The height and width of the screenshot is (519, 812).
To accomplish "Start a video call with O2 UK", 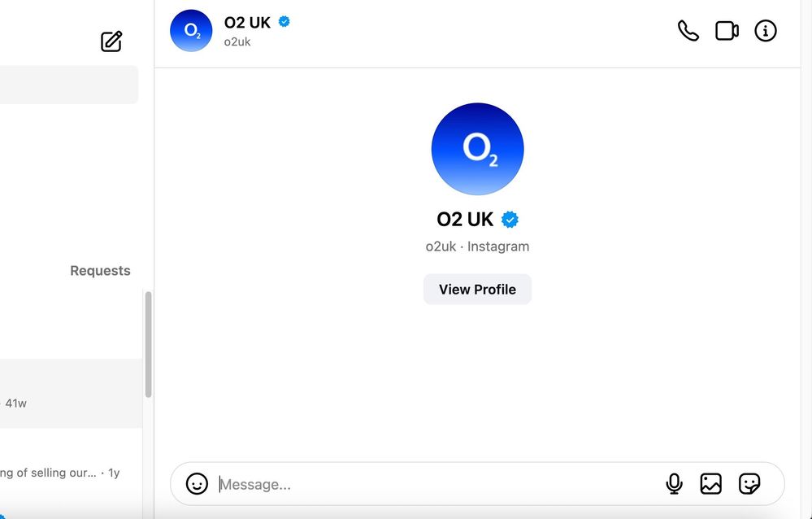I will point(727,31).
